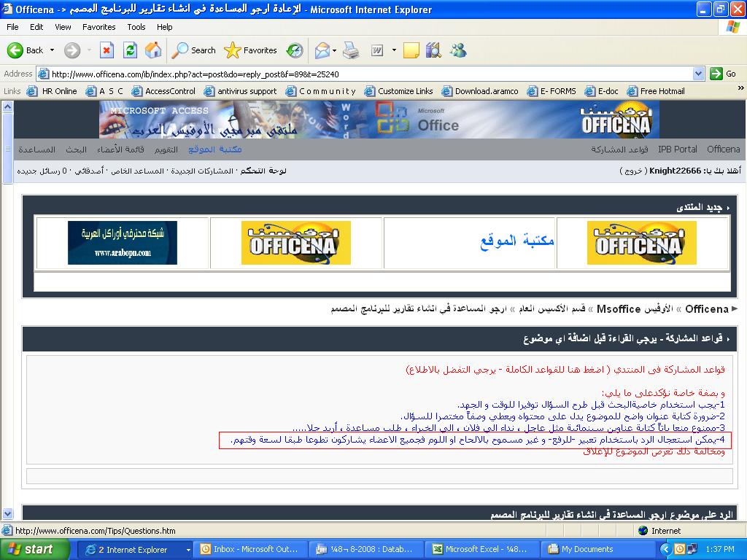This screenshot has height=560, width=747.
Task: Open Download.aramco links shortcut
Action: (x=480, y=91)
